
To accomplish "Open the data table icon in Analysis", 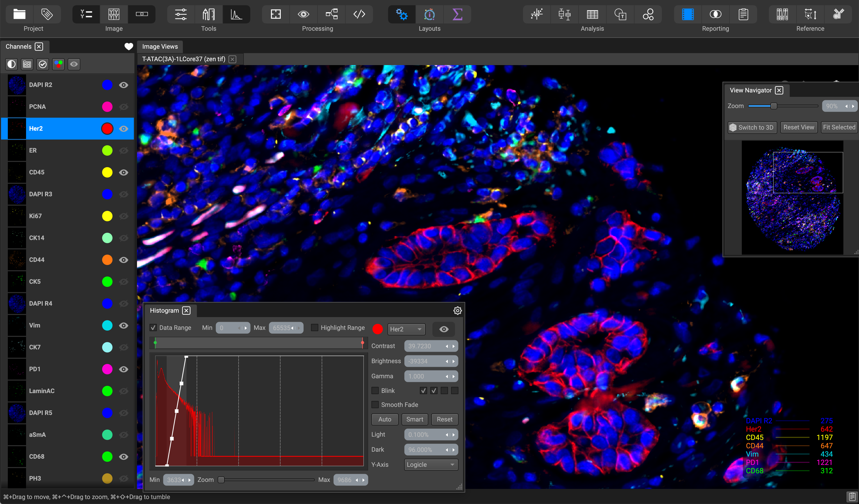I will coord(593,14).
